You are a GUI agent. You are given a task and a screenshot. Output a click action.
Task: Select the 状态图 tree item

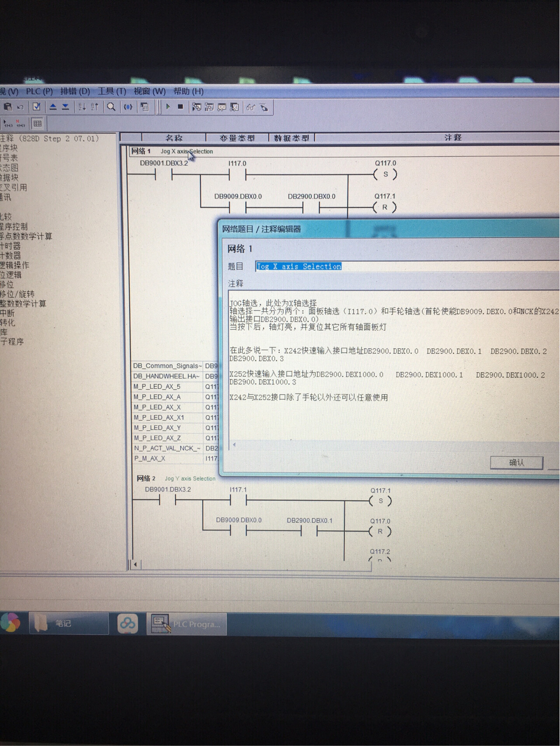(x=9, y=168)
